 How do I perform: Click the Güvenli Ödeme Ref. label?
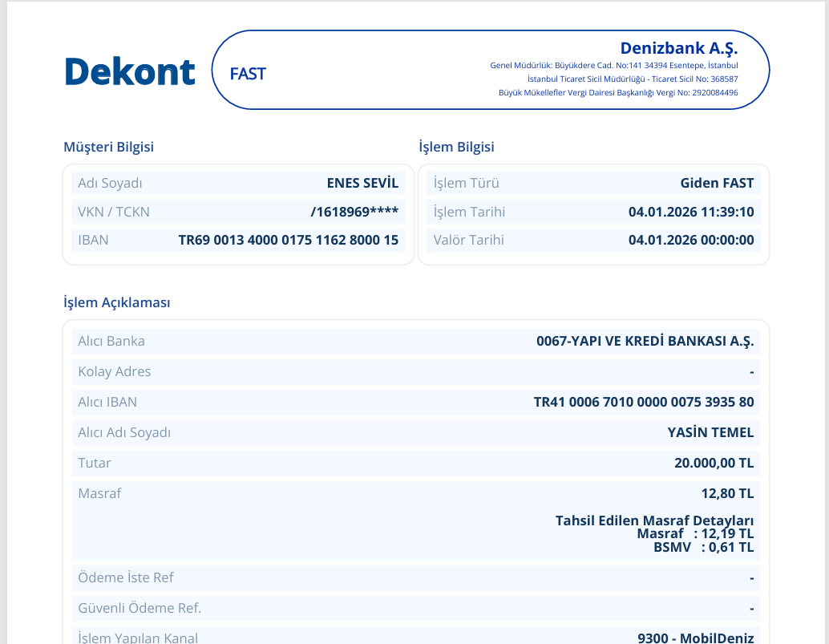(x=140, y=608)
